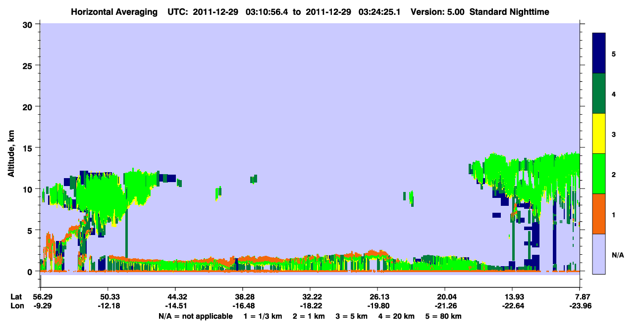Click the '2 = 1 km' legend entry
This screenshot has width=644, height=330.
click(309, 316)
